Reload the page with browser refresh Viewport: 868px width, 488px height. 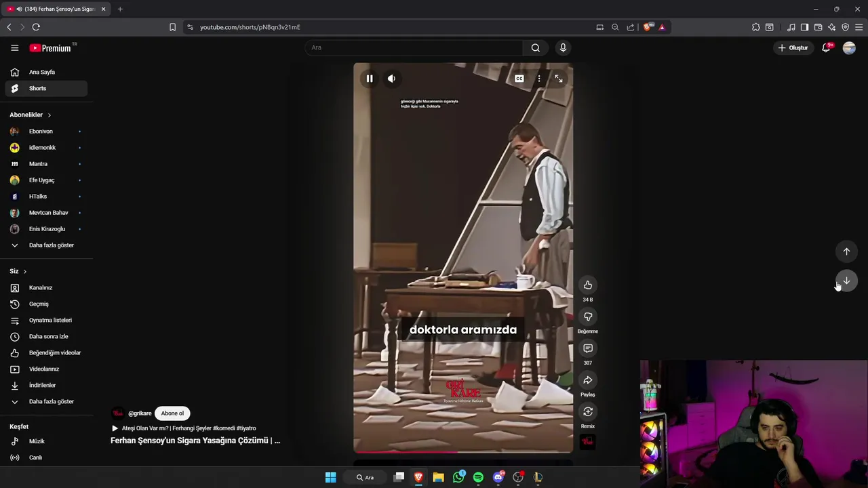point(36,27)
